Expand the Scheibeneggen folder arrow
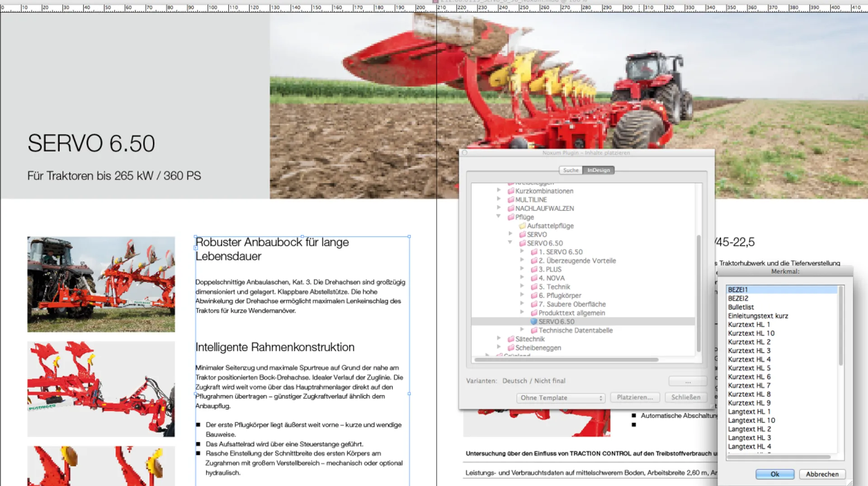The image size is (868, 486). pyautogui.click(x=499, y=347)
